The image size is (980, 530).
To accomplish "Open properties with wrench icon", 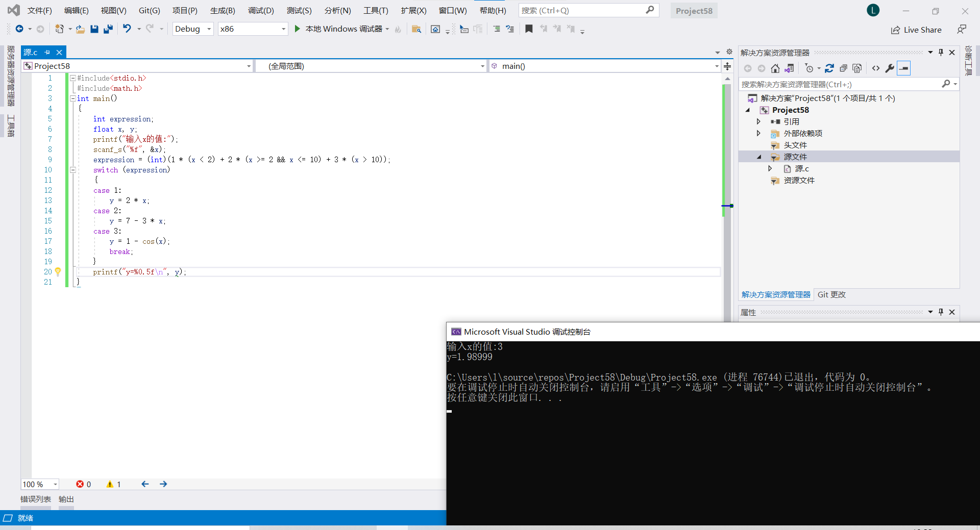I will [890, 68].
